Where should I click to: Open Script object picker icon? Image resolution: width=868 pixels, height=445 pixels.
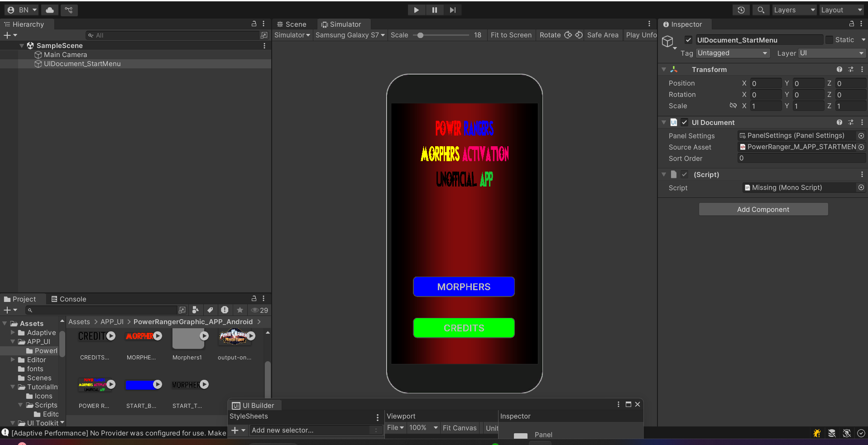861,187
